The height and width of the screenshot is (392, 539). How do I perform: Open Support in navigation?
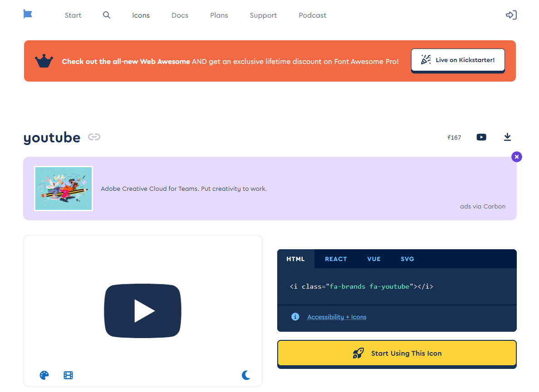pos(263,15)
